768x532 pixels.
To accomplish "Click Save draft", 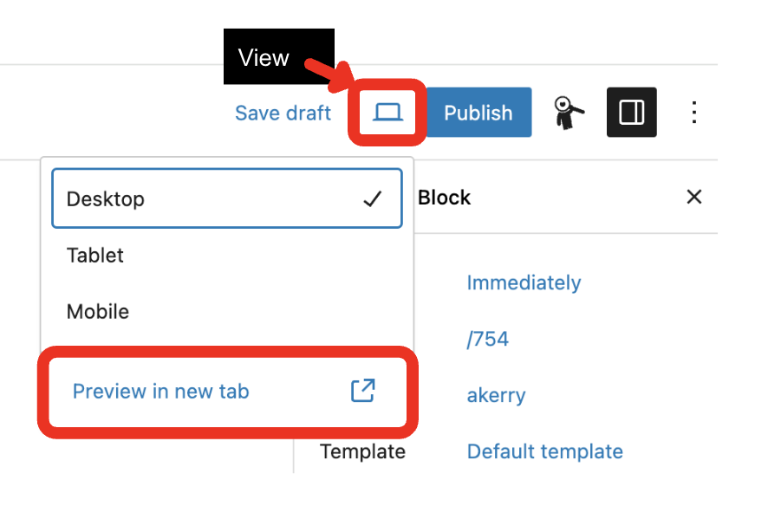I will [283, 114].
